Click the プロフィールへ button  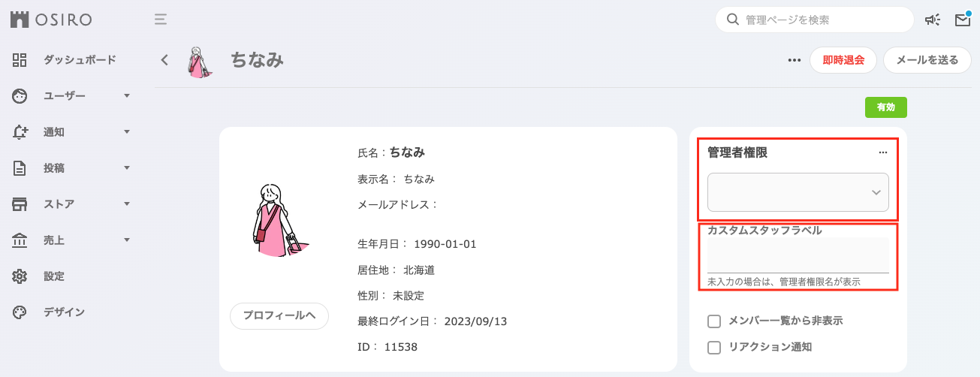pos(279,315)
